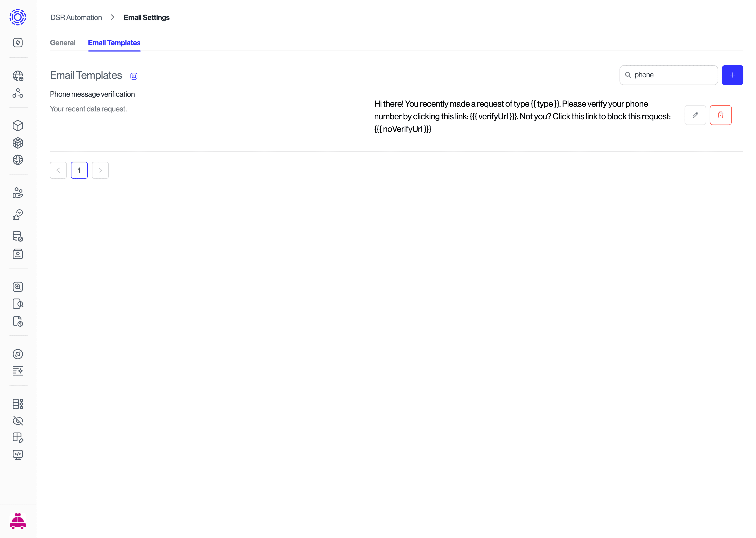Open the lightning quick-actions sidebar icon
Image resolution: width=756 pixels, height=538 pixels.
tap(18, 42)
